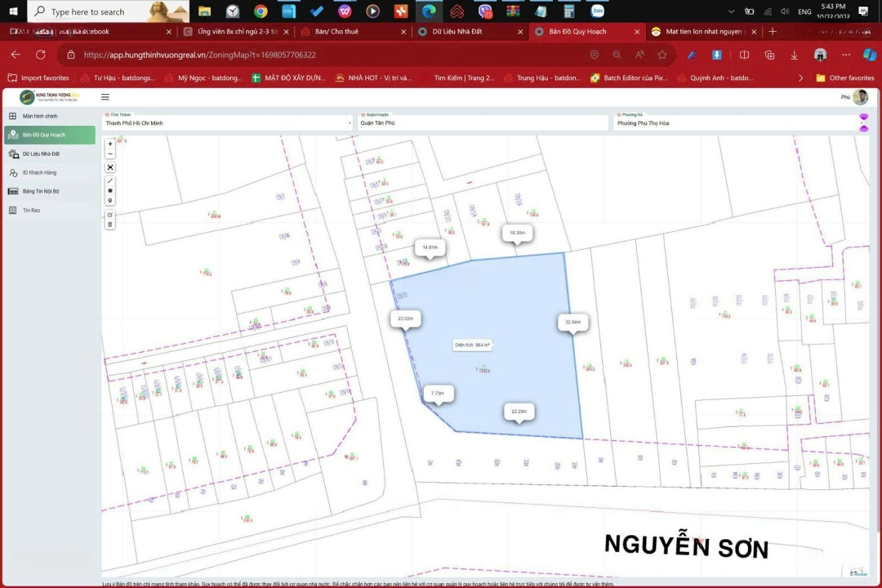This screenshot has width=882, height=588.
Task: Select the draw line measurement tool
Action: [x=110, y=181]
